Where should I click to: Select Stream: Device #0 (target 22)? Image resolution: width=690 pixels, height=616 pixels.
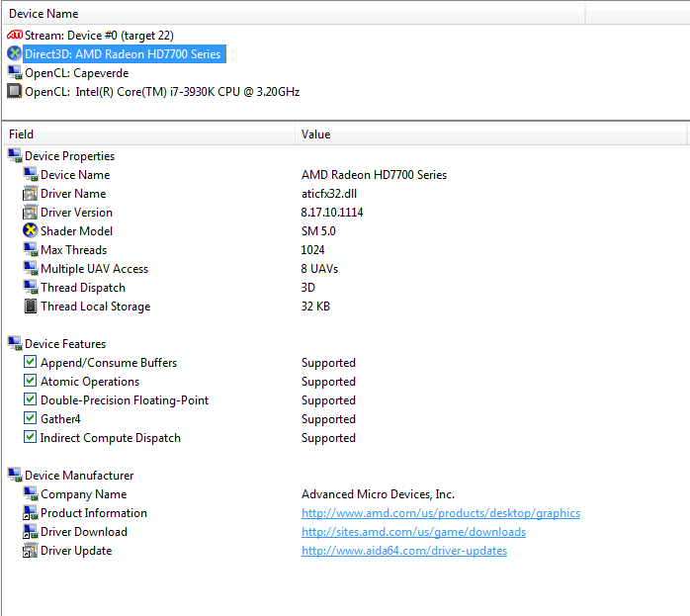point(99,36)
